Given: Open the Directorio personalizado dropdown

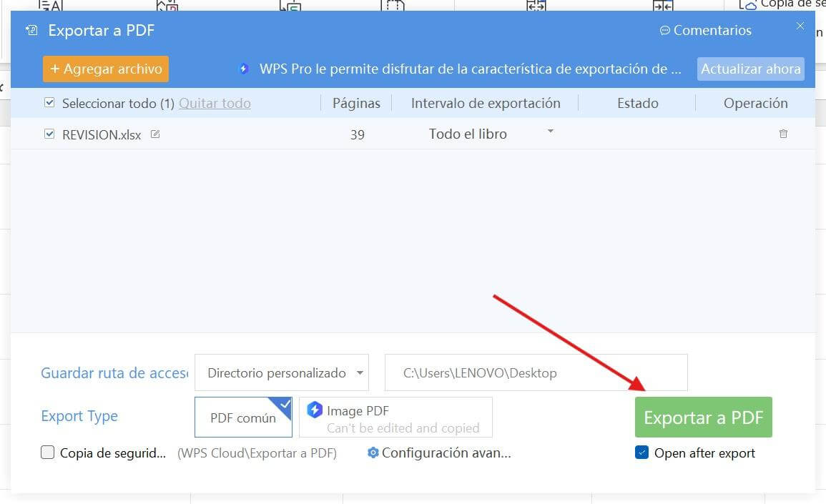Looking at the screenshot, I should coord(282,373).
